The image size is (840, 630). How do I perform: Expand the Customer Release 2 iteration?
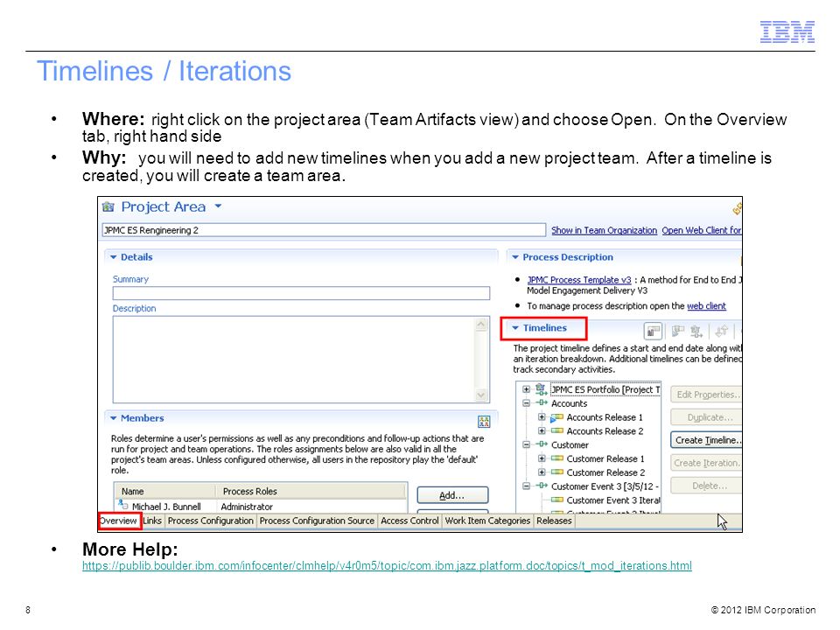(x=542, y=472)
